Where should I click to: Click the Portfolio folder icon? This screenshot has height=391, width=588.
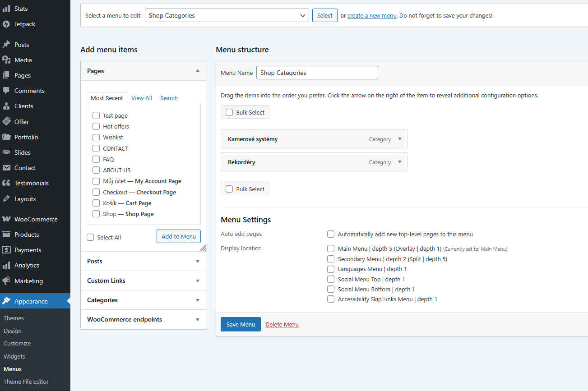(x=6, y=137)
